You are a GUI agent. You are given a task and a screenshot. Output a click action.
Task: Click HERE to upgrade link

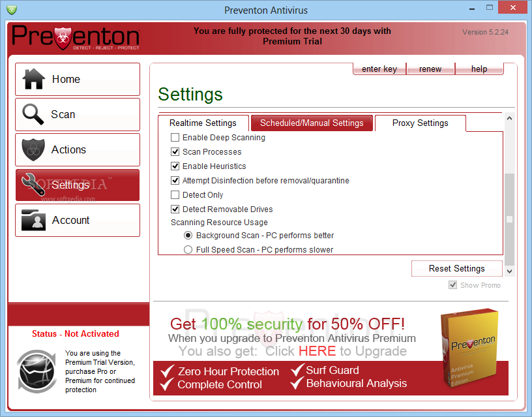point(317,351)
